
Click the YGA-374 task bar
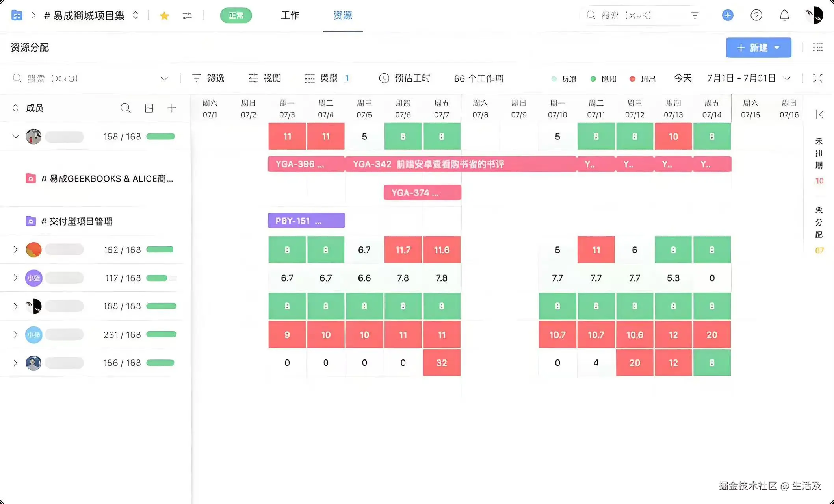[422, 193]
